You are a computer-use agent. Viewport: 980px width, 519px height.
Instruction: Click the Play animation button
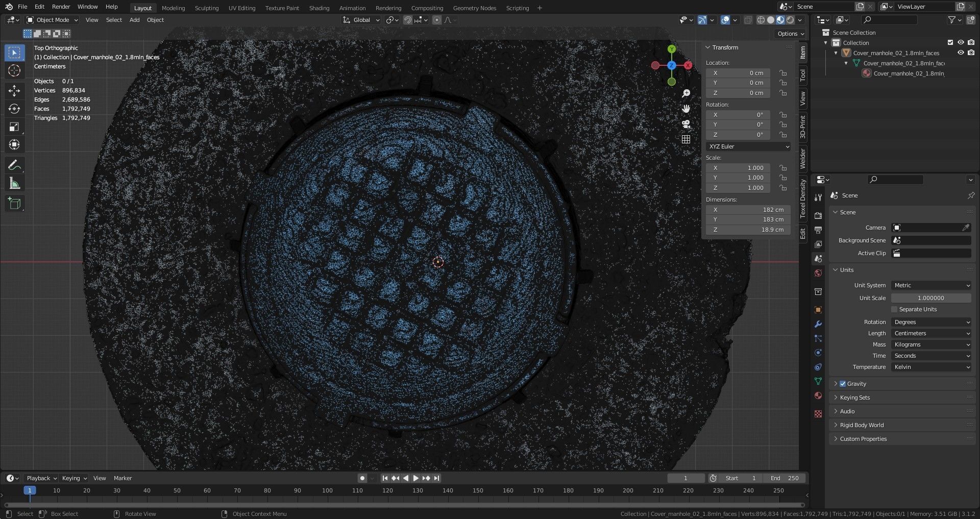(x=416, y=478)
